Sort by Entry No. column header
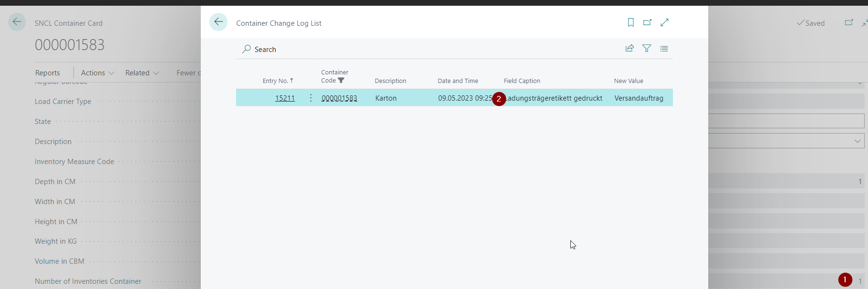Screen dimensions: 868x289 pos(278,81)
